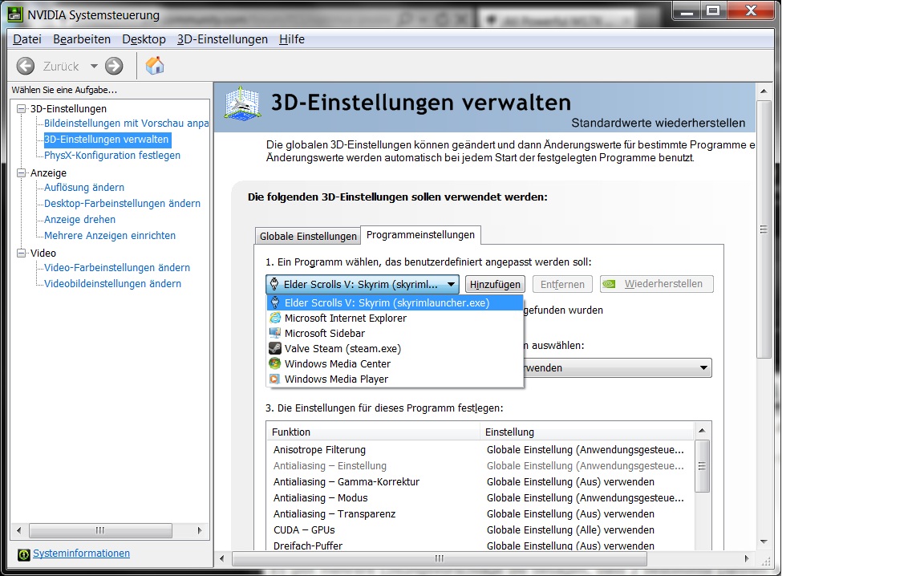The width and height of the screenshot is (924, 576).
Task: Open the program selection combo box arrow
Action: click(452, 284)
